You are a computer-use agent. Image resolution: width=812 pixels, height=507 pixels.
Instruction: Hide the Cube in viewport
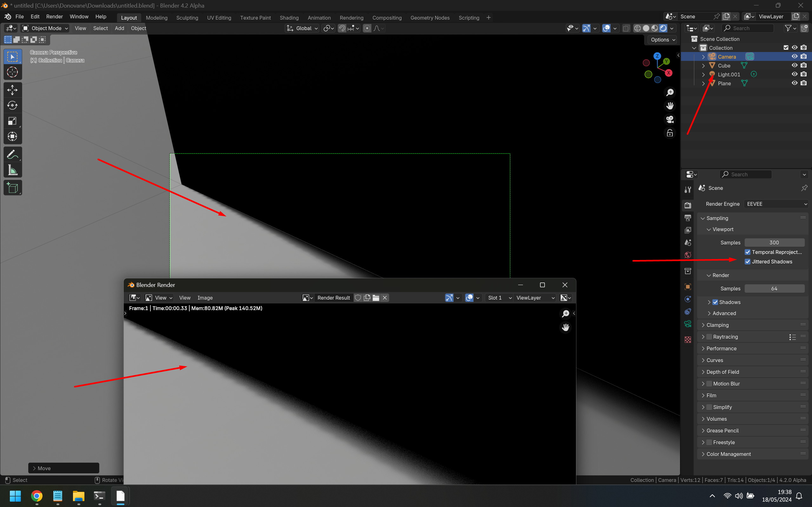pos(794,65)
